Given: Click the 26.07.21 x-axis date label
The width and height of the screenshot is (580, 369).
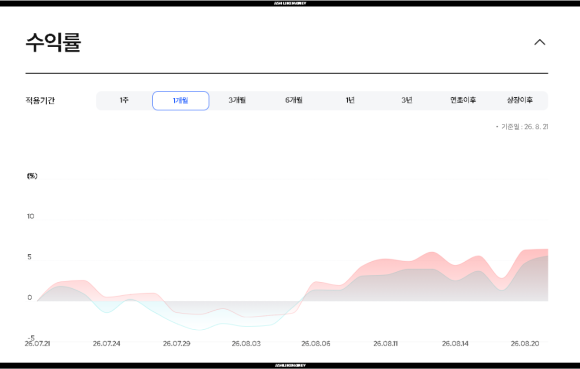Looking at the screenshot, I should [x=37, y=343].
